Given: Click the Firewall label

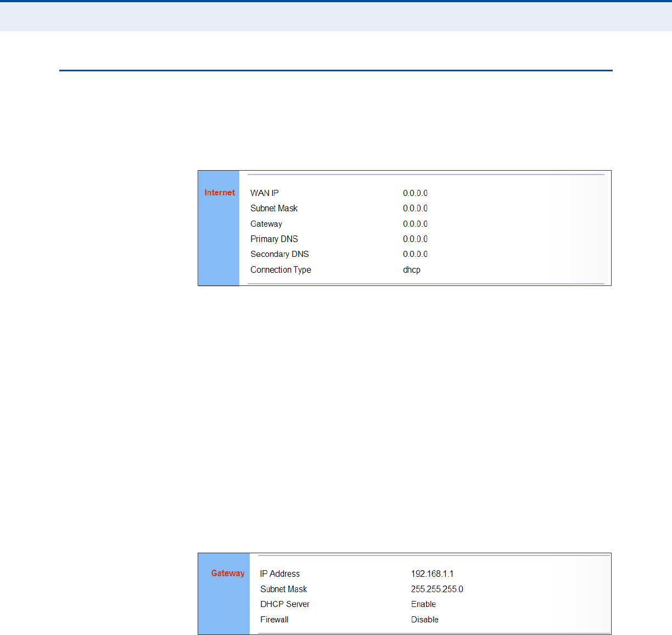Looking at the screenshot, I should click(x=274, y=620).
